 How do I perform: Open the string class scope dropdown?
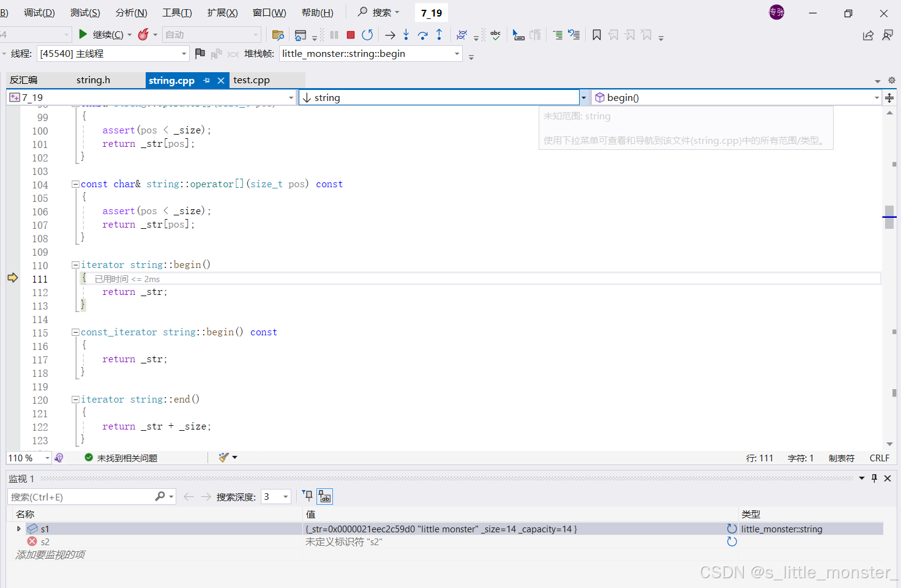(583, 98)
